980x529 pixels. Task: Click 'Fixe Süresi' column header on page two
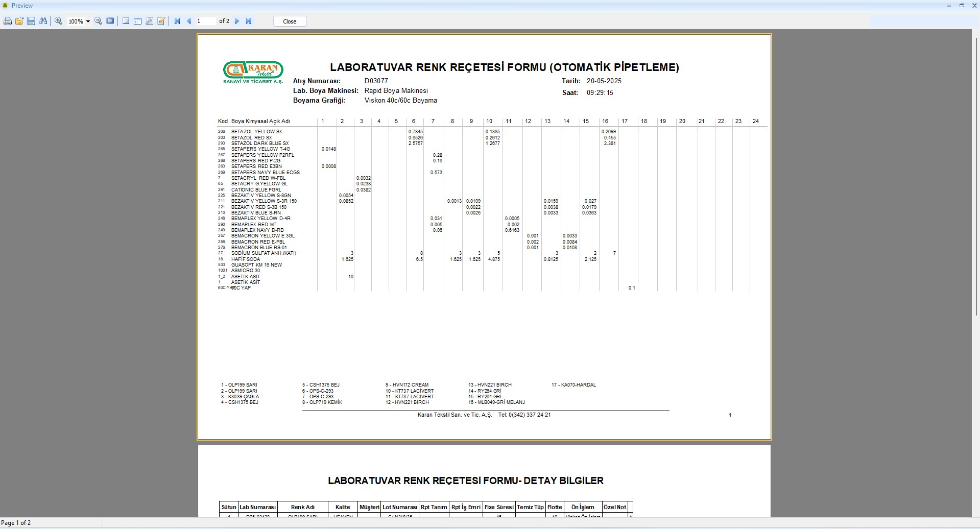pyautogui.click(x=499, y=507)
